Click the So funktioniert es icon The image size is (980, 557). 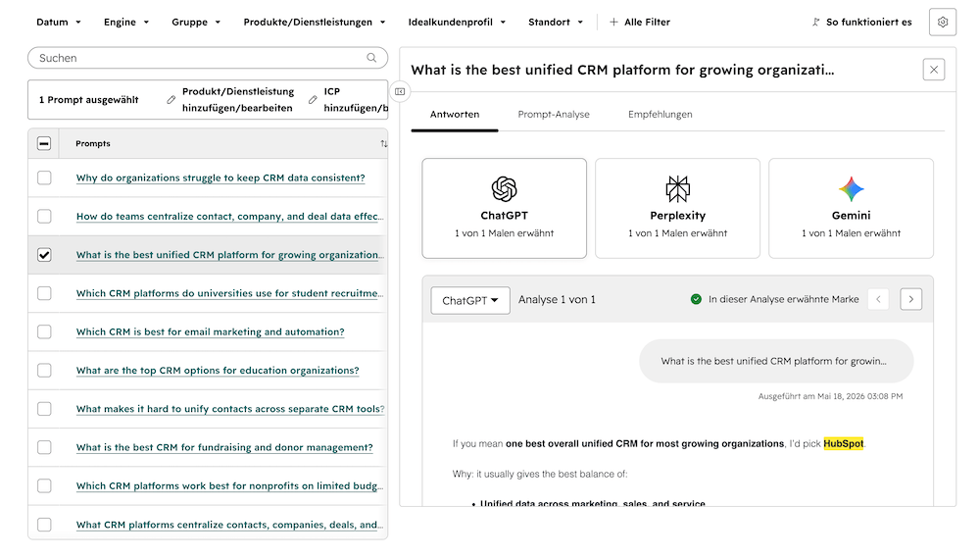(x=815, y=22)
